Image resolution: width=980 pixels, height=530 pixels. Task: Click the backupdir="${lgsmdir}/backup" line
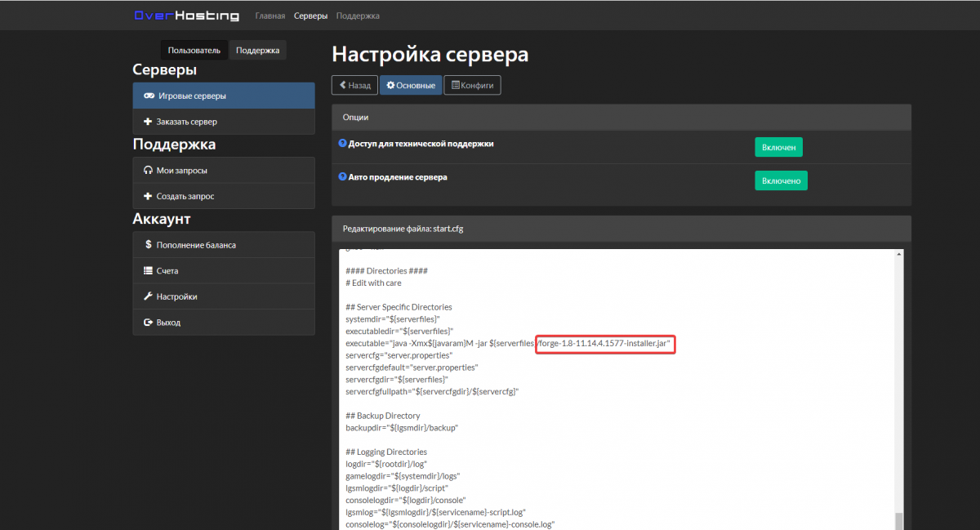402,428
